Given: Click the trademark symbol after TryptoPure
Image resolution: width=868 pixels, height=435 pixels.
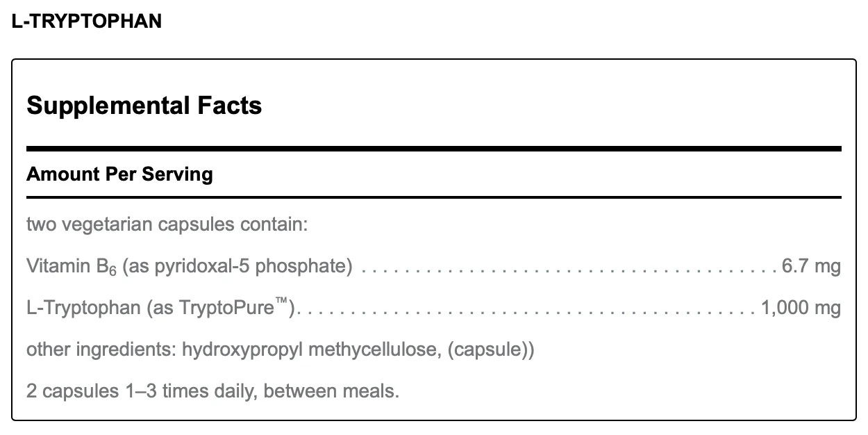Looking at the screenshot, I should pos(283,301).
